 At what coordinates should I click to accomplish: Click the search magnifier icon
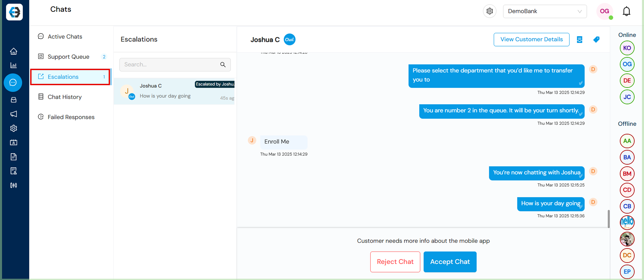[223, 65]
